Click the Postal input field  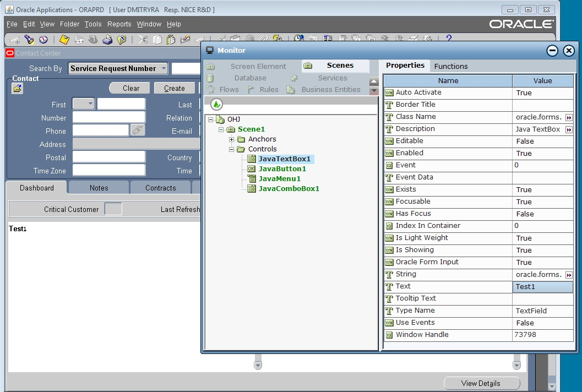click(x=109, y=157)
